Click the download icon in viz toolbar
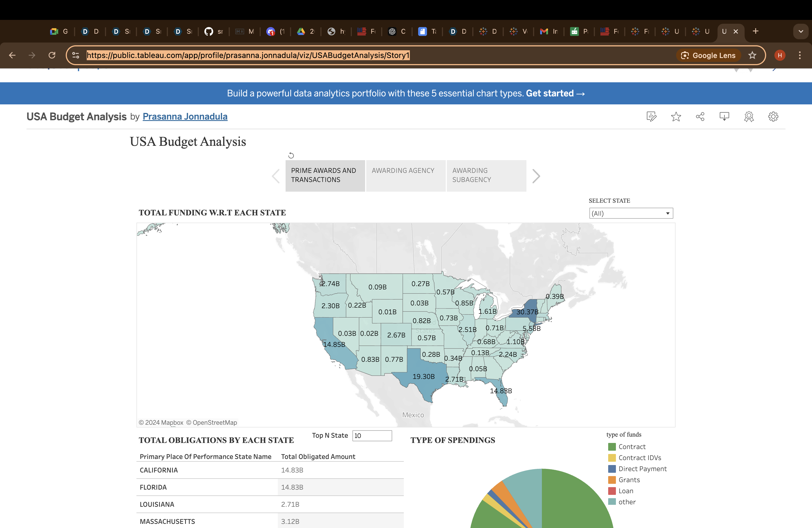The height and width of the screenshot is (528, 812). tap(724, 117)
